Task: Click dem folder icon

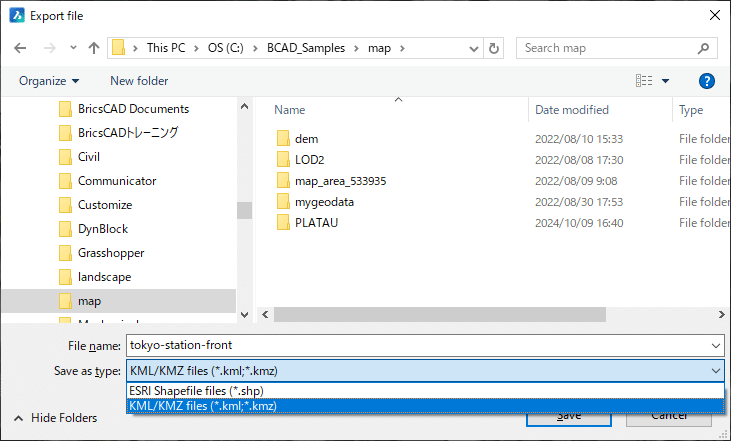Action: 283,138
